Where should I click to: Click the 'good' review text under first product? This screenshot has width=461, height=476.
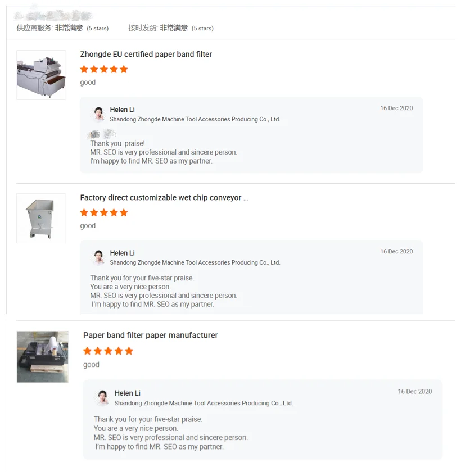(88, 83)
